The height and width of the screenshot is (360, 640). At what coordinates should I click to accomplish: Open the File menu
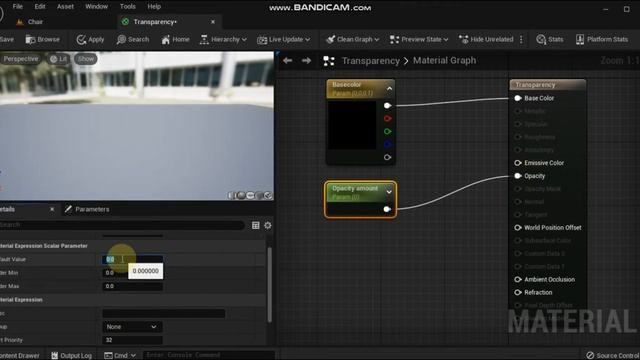(x=18, y=7)
